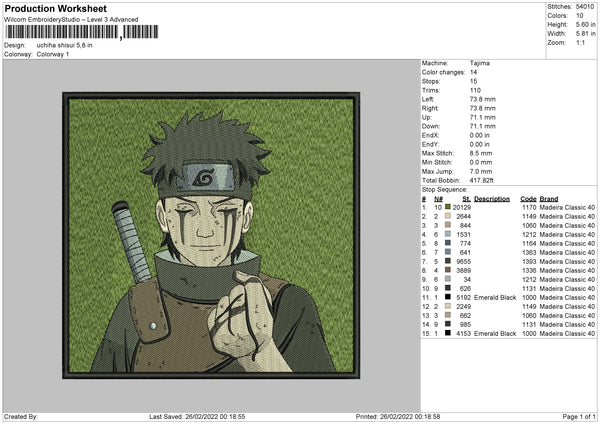Click stitch count 20129 in stop 1

[x=461, y=207]
